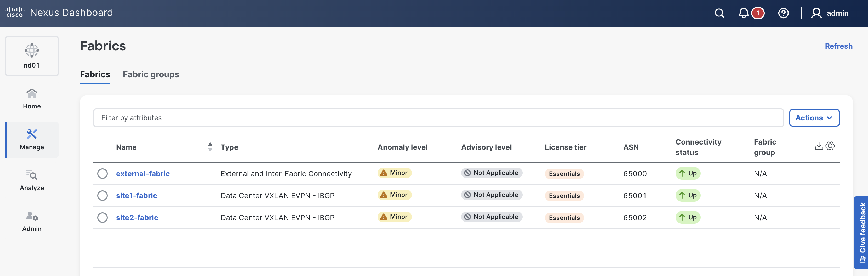Expand the Actions dropdown
The width and height of the screenshot is (868, 276).
coord(814,118)
